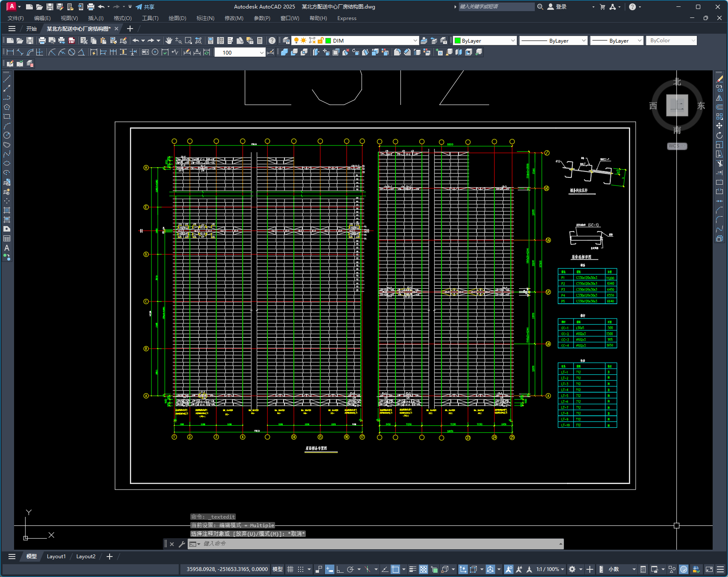Viewport: 728px width, 577px height.
Task: Open the 文件(F) menu
Action: pyautogui.click(x=16, y=18)
